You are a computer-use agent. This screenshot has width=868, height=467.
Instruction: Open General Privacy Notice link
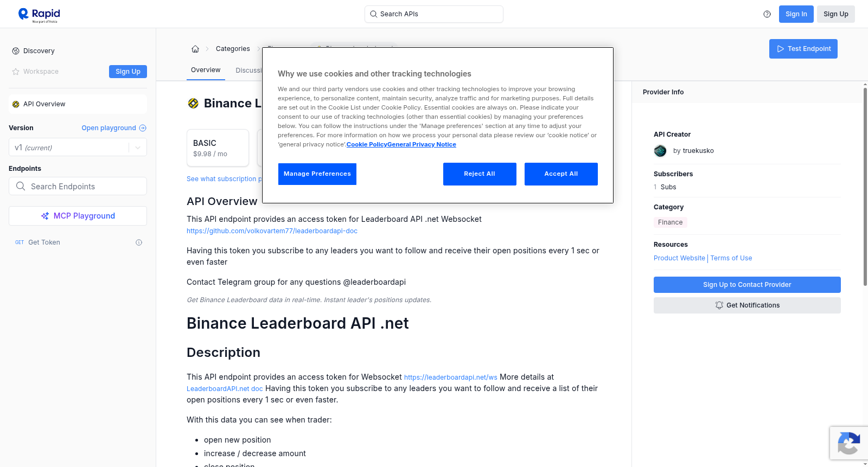coord(422,144)
